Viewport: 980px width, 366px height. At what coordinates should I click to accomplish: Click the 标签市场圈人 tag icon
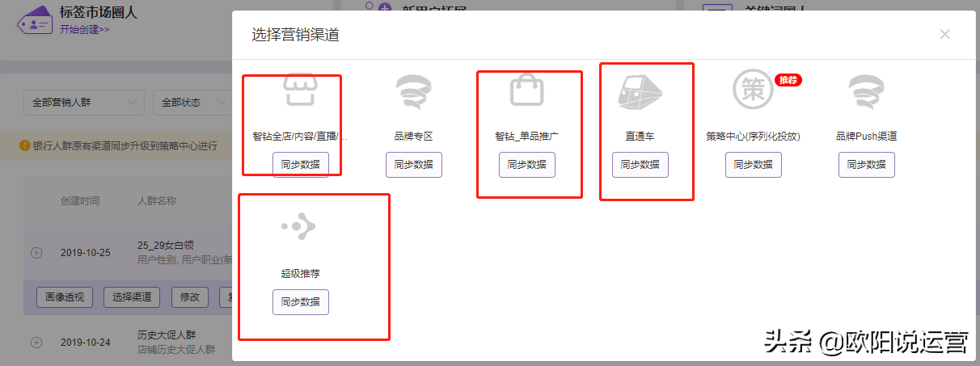coord(35,20)
